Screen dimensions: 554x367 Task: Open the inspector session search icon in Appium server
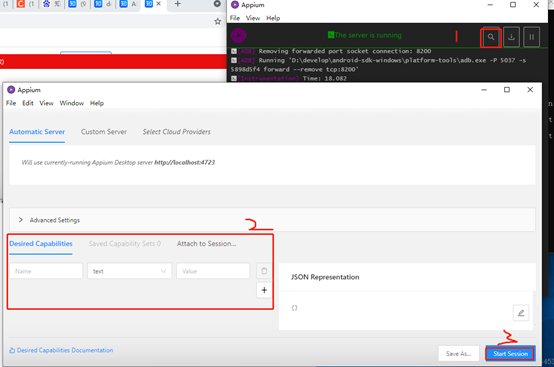pos(491,37)
